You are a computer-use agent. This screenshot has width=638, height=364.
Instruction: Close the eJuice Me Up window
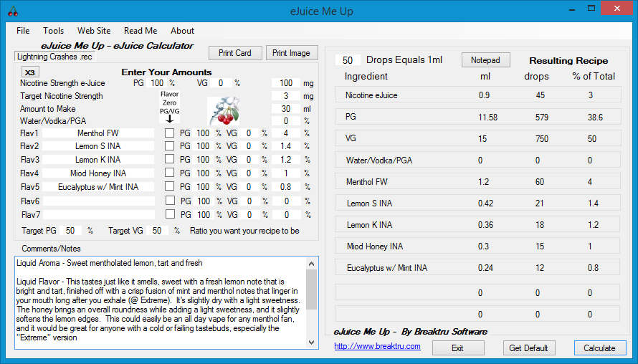(x=616, y=9)
